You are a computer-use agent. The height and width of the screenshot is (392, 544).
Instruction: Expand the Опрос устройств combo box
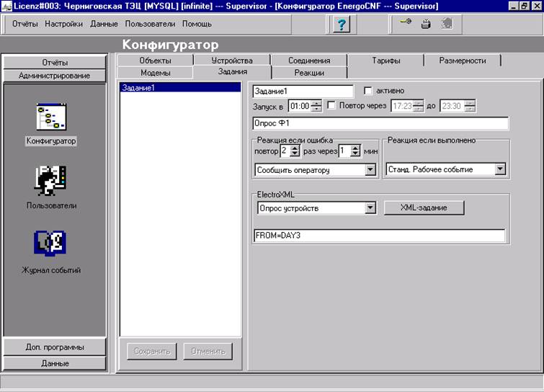pyautogui.click(x=370, y=208)
